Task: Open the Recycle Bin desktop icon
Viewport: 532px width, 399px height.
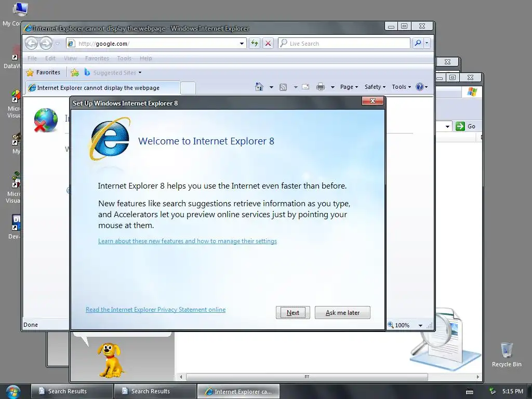Action: pos(506,354)
